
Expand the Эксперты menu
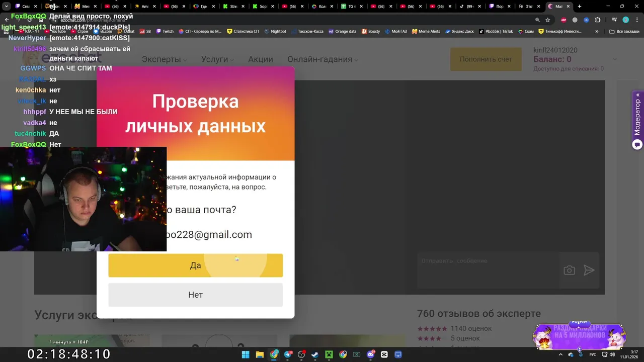click(x=164, y=59)
